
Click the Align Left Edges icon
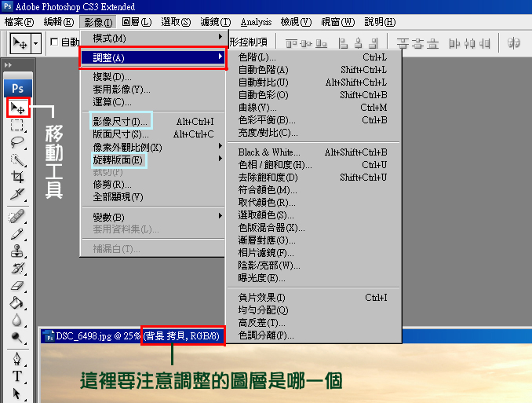click(x=344, y=43)
